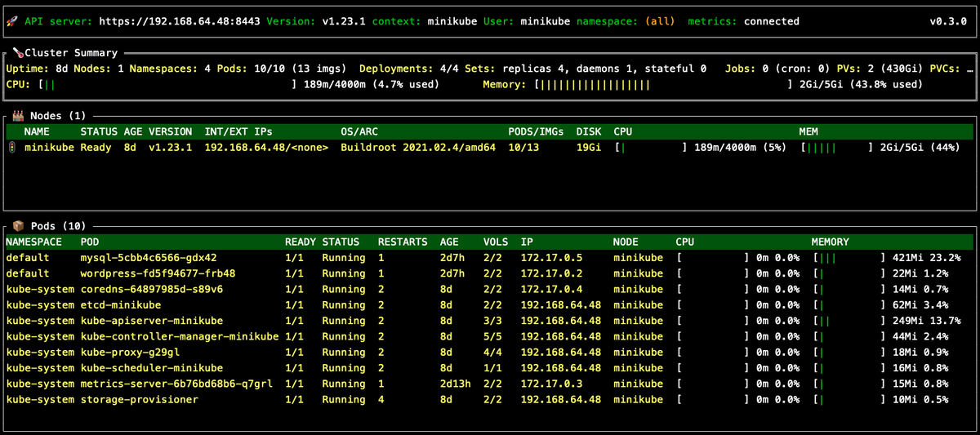This screenshot has height=435, width=980.
Task: Click the memory bar for kube-apiserver-minikube pod
Action: pyautogui.click(x=849, y=321)
